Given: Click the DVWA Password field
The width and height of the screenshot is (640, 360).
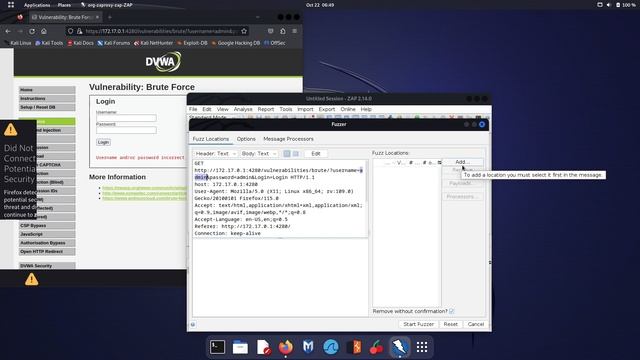Looking at the screenshot, I should 126,130.
